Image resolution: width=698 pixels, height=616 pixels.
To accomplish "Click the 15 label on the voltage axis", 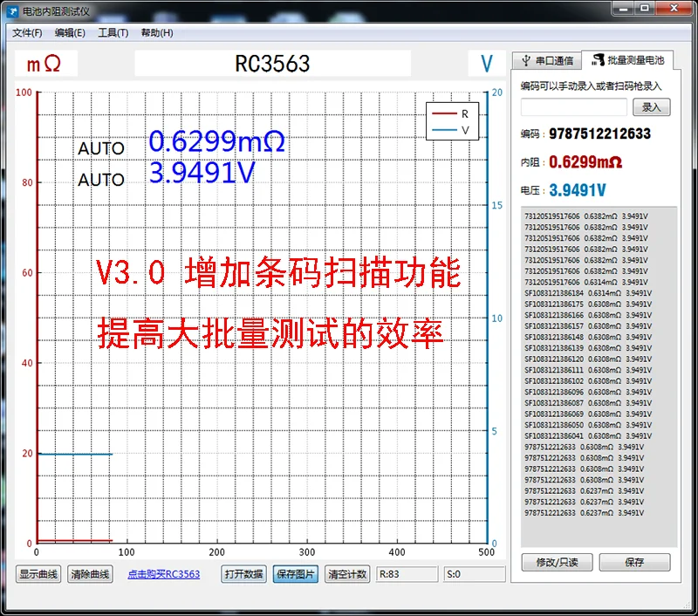I will 496,206.
